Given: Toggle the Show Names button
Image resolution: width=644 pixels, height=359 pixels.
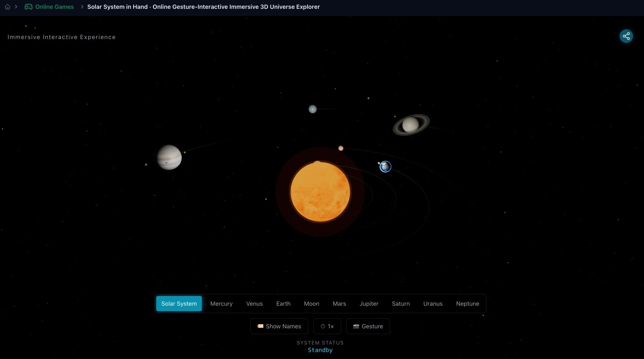Looking at the screenshot, I should 279,326.
